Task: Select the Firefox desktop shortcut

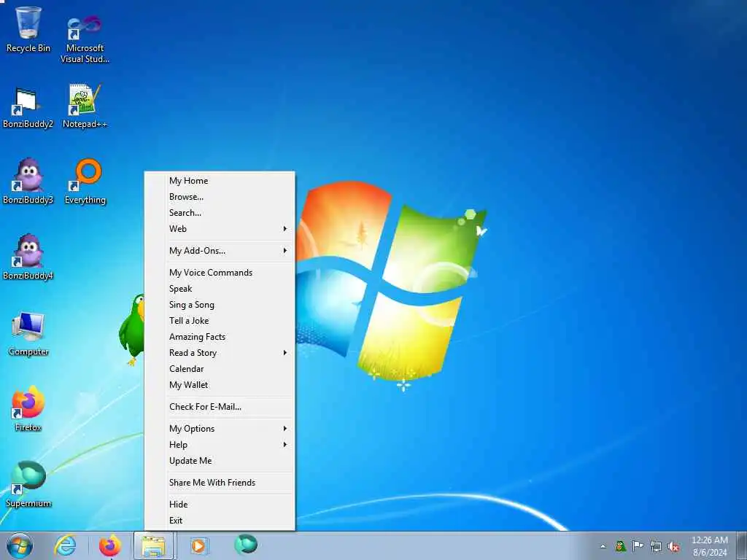Action: click(28, 409)
